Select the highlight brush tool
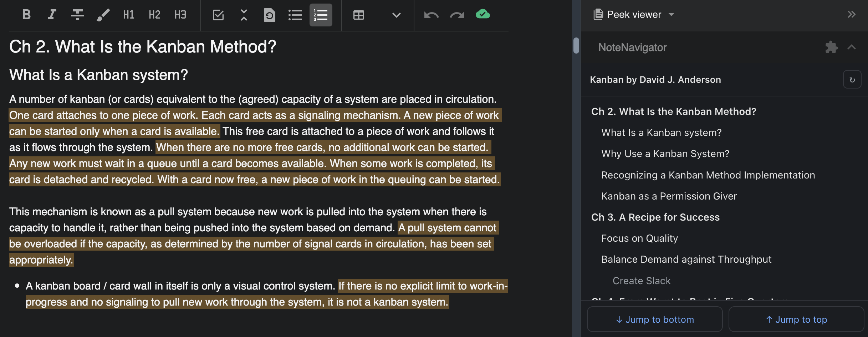Screen dimensions: 868x337 103,15
